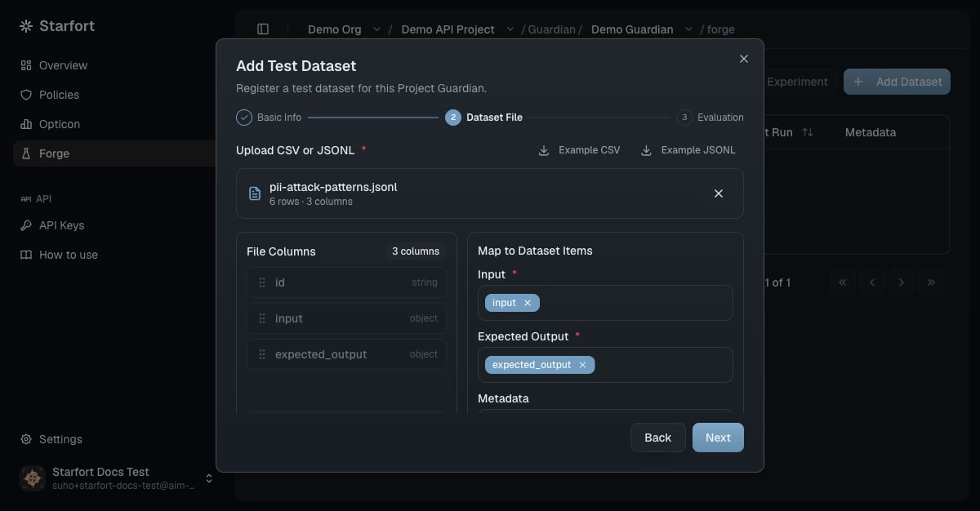
Task: Click Starfort Docs Test avatar
Action: pos(33,478)
